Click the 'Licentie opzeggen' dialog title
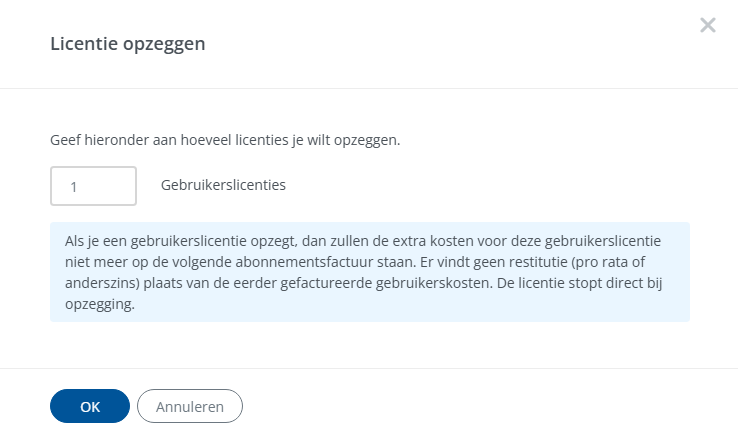 coord(128,44)
